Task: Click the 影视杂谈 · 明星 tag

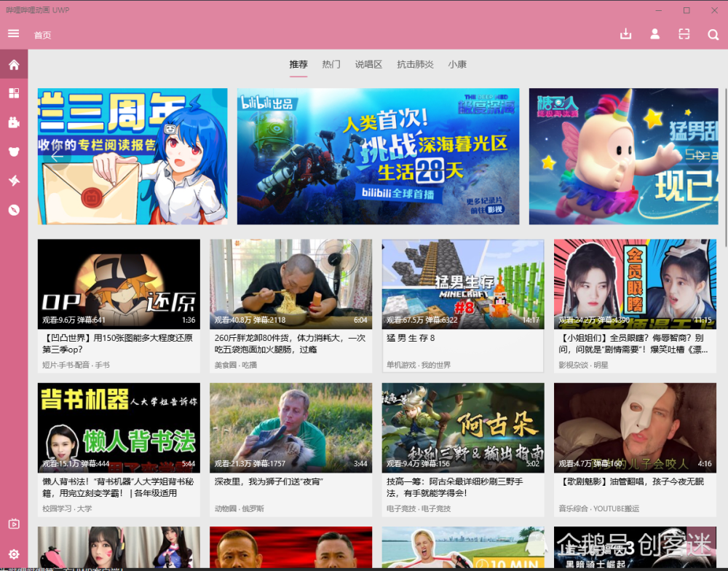Action: point(583,365)
